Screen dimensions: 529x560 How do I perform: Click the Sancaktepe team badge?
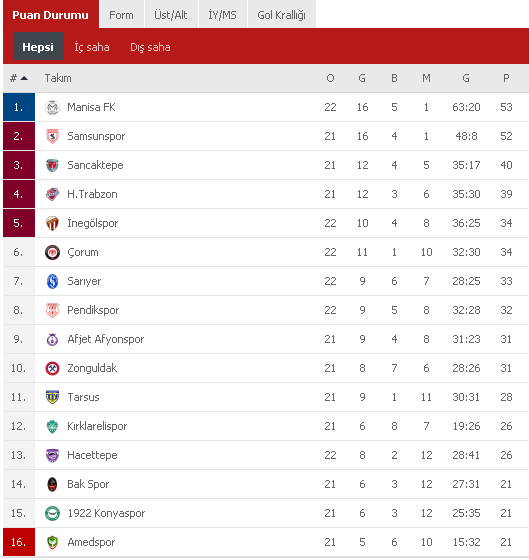tap(52, 165)
